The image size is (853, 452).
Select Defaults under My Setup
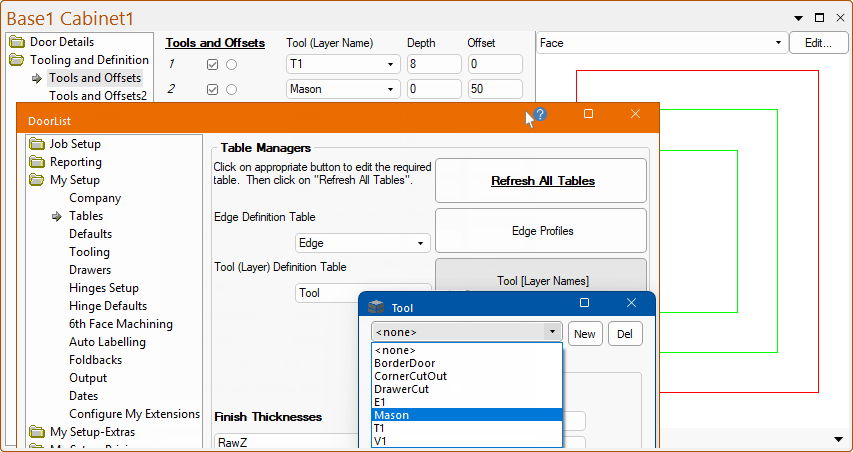pyautogui.click(x=90, y=234)
